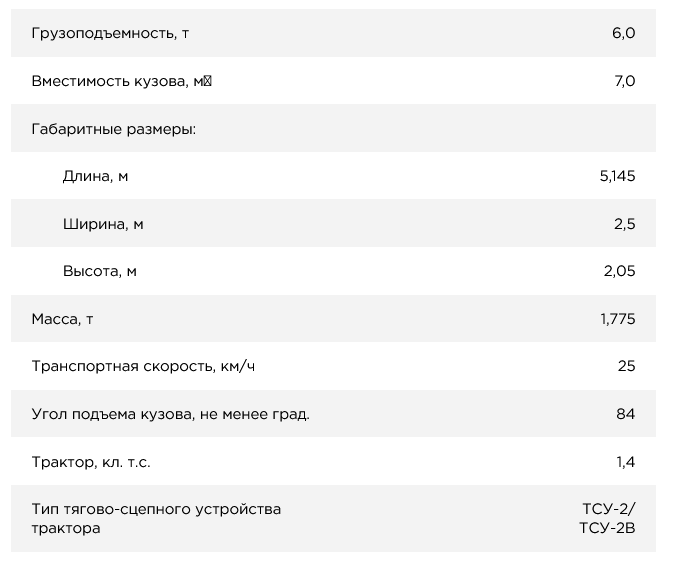Click the 'Грузоподъемность, т' row label
The width and height of the screenshot is (675, 570).
click(110, 34)
